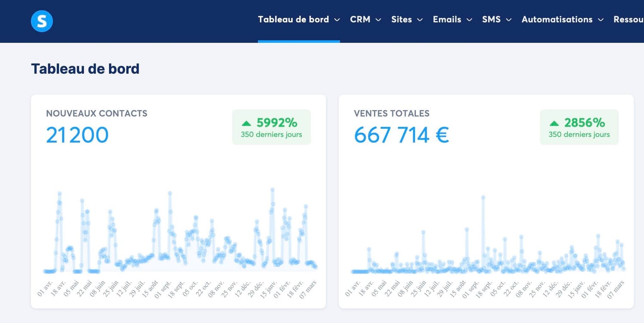Open the Tableau de bord menu

pos(294,19)
